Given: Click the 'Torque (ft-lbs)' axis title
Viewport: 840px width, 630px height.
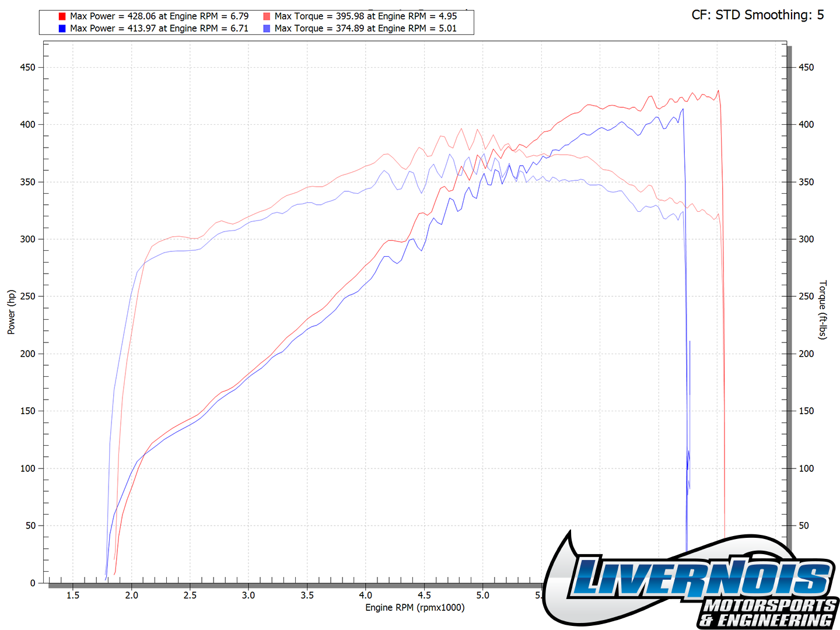Looking at the screenshot, I should tap(822, 310).
